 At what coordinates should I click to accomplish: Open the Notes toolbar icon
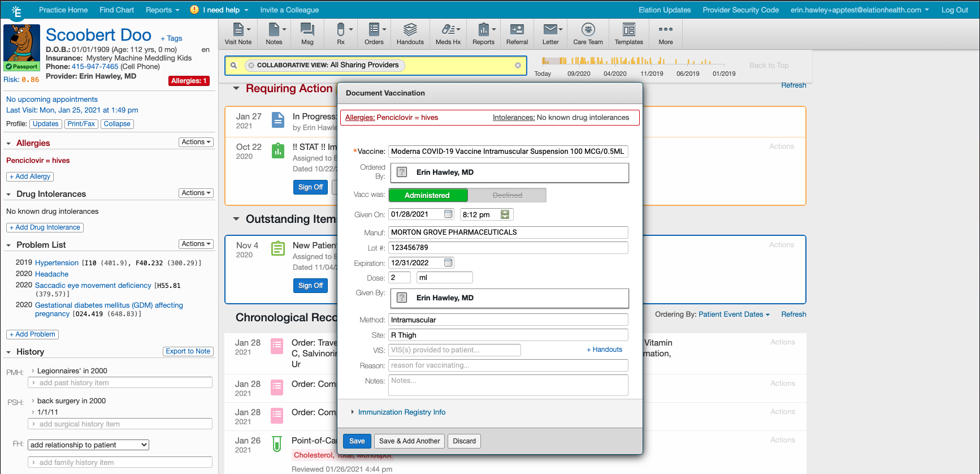(274, 34)
